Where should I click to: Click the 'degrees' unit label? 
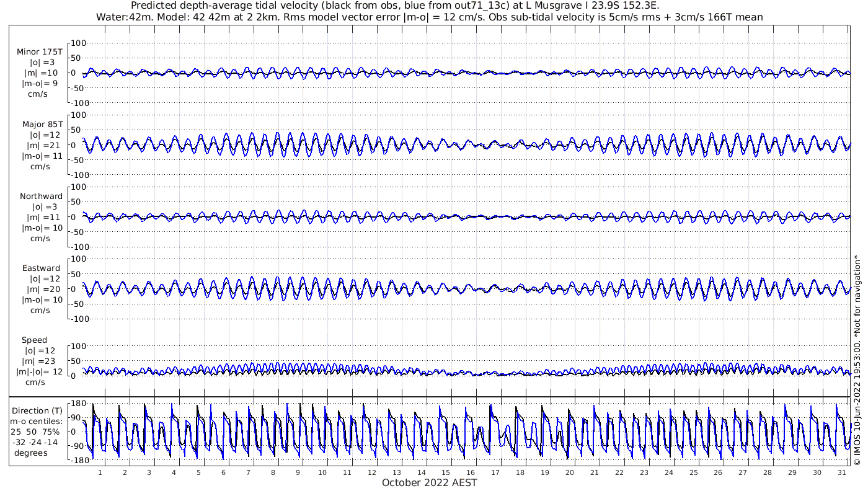31,453
